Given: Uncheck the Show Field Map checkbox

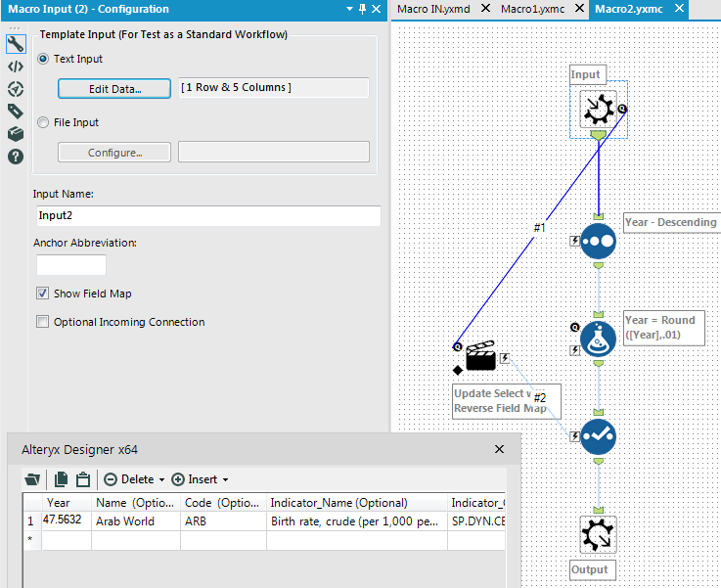Looking at the screenshot, I should (x=43, y=294).
